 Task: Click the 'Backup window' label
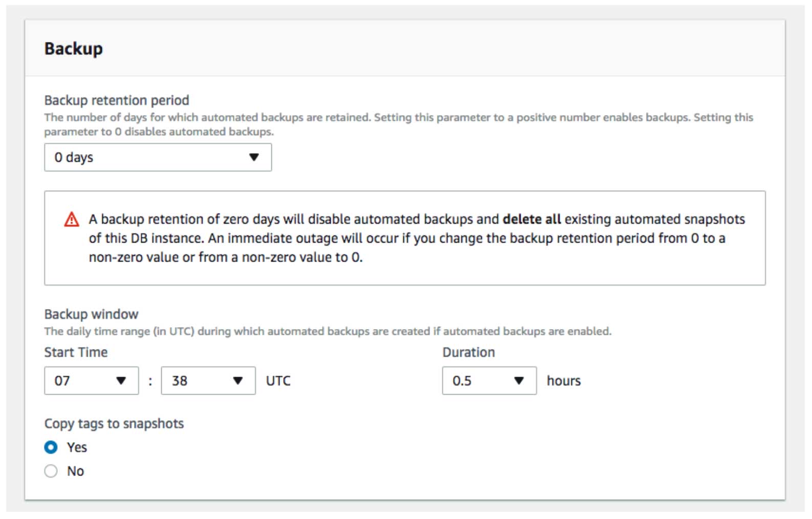pyautogui.click(x=91, y=314)
